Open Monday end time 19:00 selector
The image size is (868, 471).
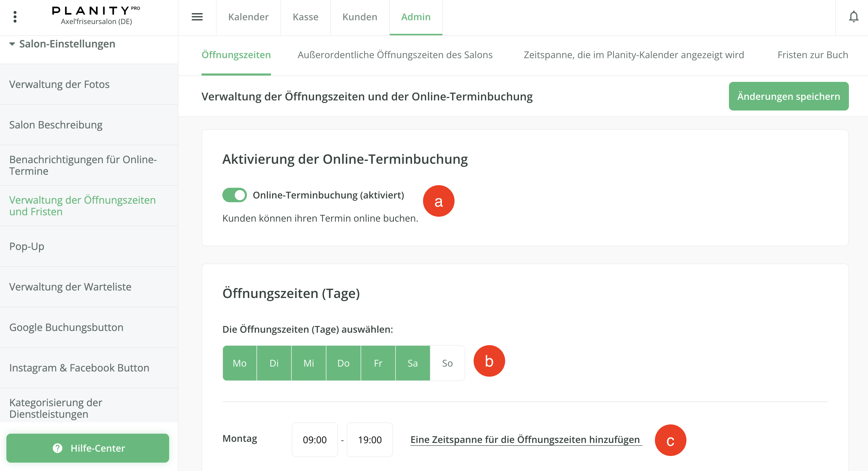click(370, 440)
